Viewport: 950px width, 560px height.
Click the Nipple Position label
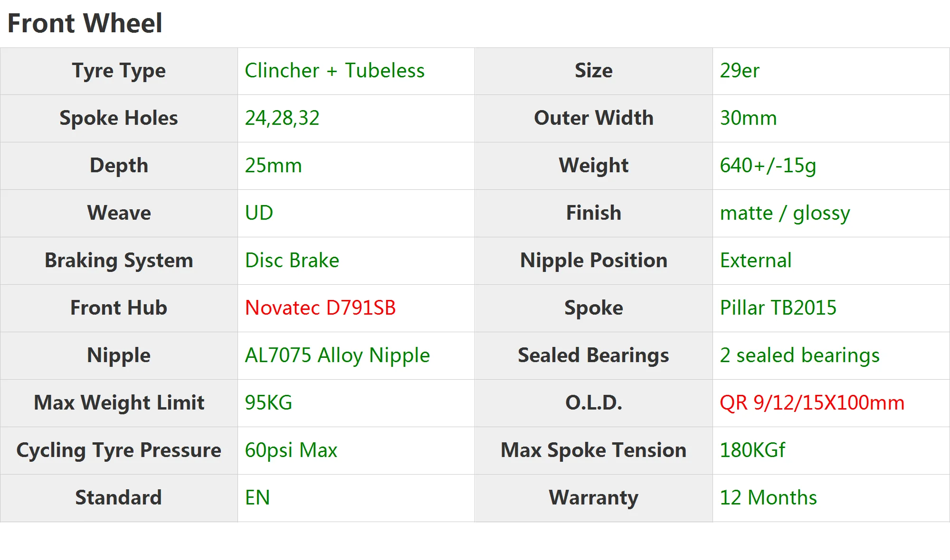click(594, 261)
